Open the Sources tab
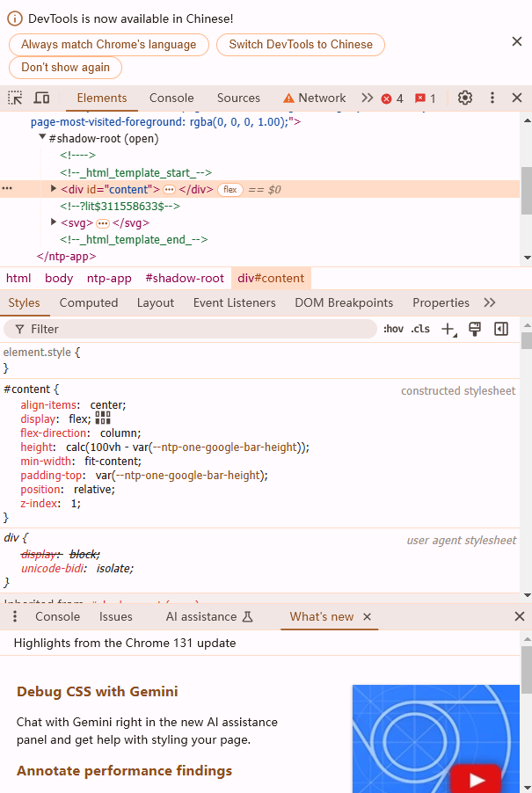 pos(238,98)
